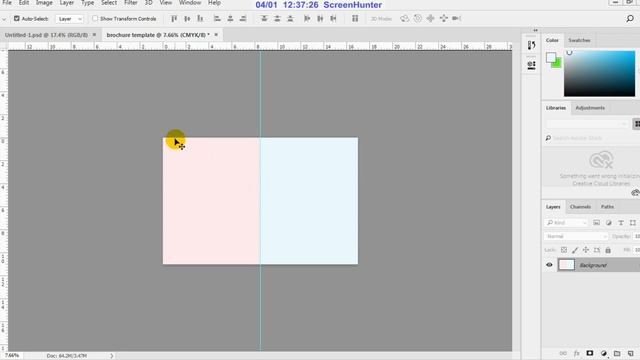Click the link layers icon
Screen dimensions: 640x360
(563, 353)
